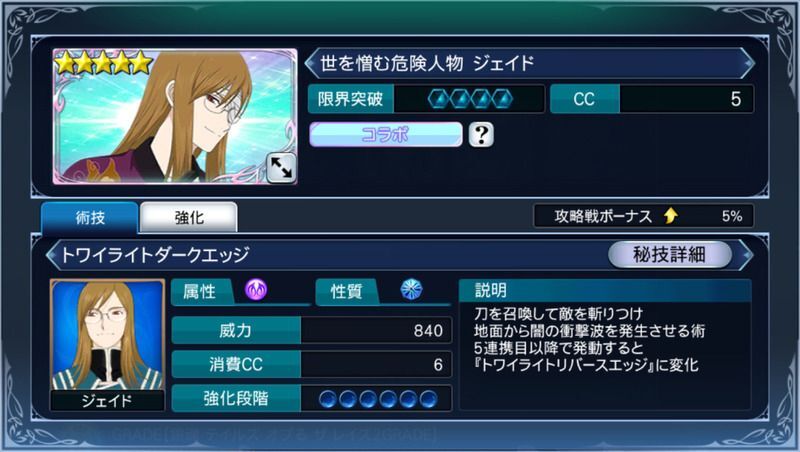The width and height of the screenshot is (800, 452).
Task: Click the 限界突破 hexagon gems
Action: pyautogui.click(x=470, y=99)
